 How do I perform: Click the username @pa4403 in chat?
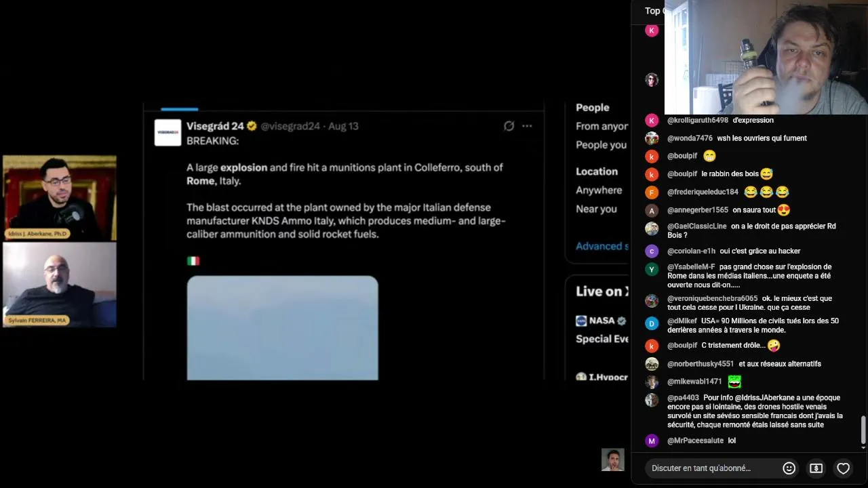[683, 398]
